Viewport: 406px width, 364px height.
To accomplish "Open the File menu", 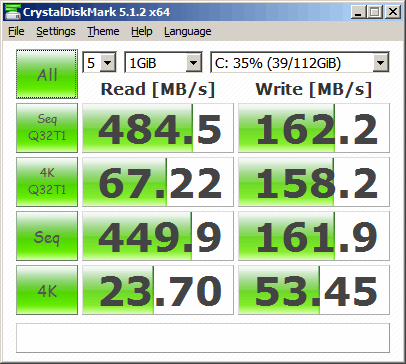I will click(x=16, y=31).
